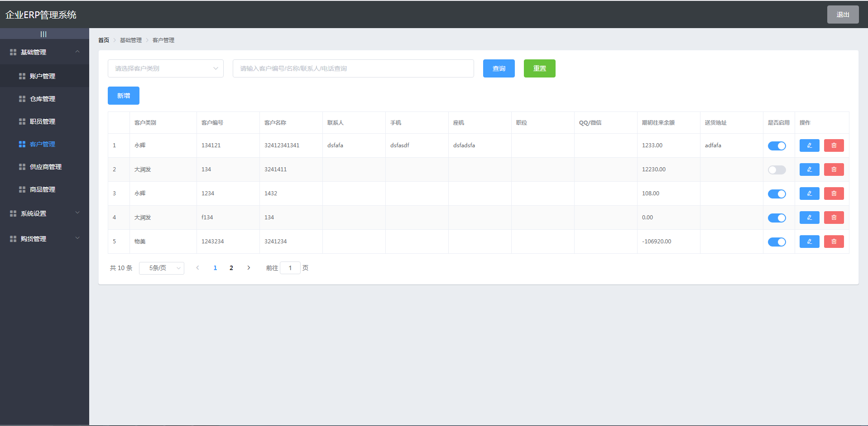
Task: Open the 请选择客户类别 dropdown
Action: tap(166, 68)
